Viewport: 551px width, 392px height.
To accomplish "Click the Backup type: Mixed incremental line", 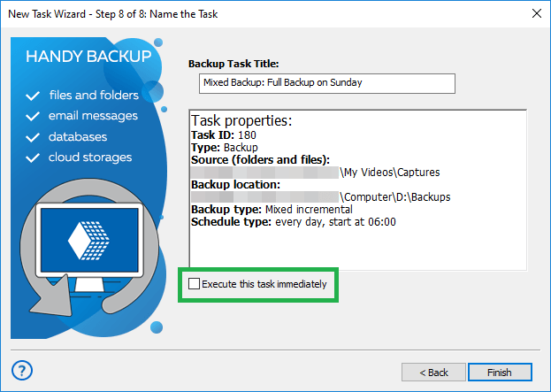I will [272, 210].
